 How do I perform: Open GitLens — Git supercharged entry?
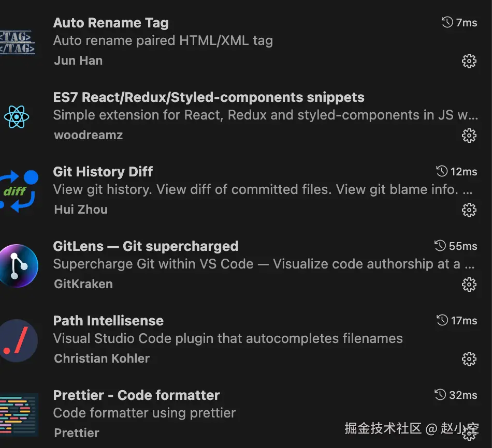pyautogui.click(x=146, y=246)
